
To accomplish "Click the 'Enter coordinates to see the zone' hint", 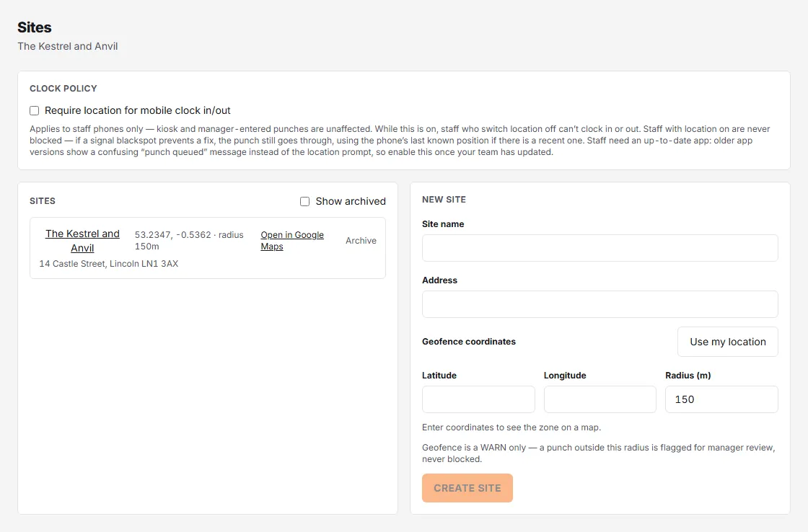I will 511,427.
